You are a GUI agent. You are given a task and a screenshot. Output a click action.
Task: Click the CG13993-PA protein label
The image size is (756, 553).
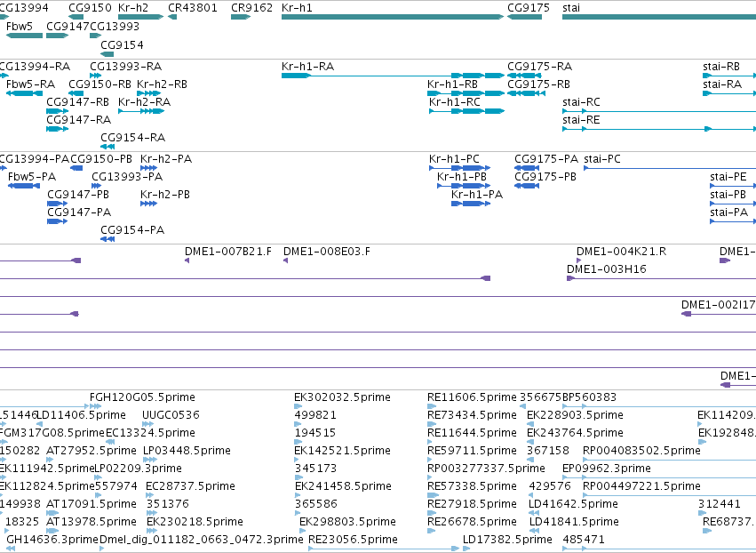coord(127,177)
